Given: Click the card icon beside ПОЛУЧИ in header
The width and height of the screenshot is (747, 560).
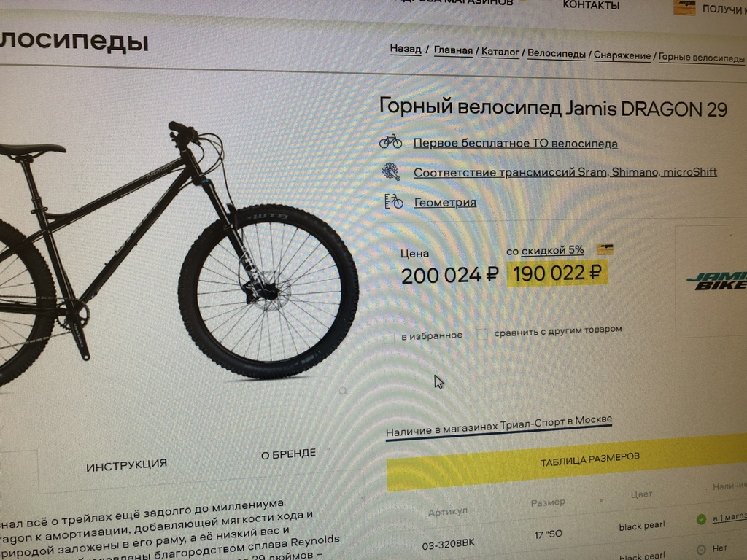Looking at the screenshot, I should click(684, 7).
